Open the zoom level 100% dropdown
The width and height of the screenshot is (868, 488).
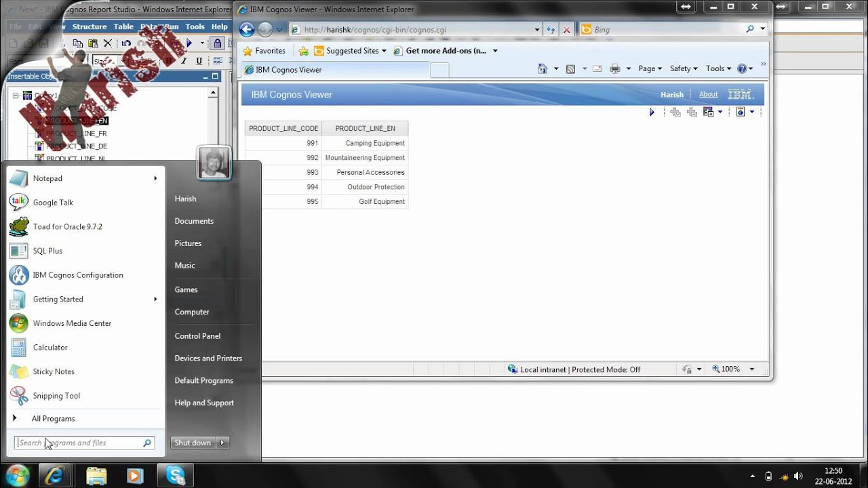(751, 369)
